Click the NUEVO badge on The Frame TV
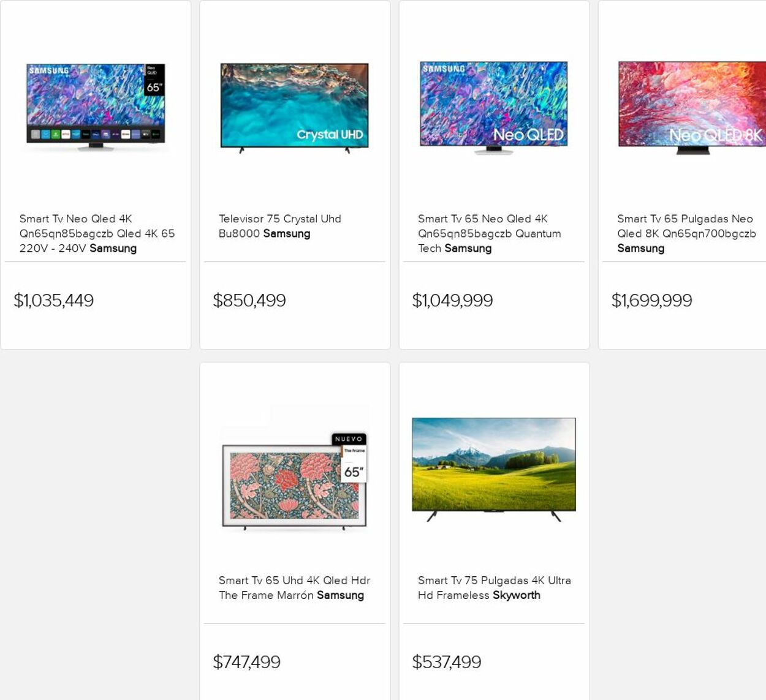The height and width of the screenshot is (700, 766). pos(349,439)
